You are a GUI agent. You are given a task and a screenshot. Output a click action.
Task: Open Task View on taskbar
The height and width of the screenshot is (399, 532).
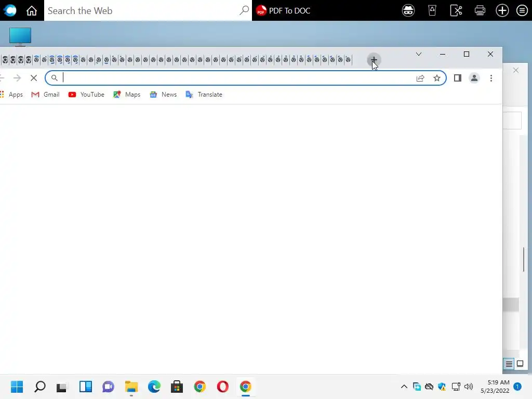click(62, 387)
